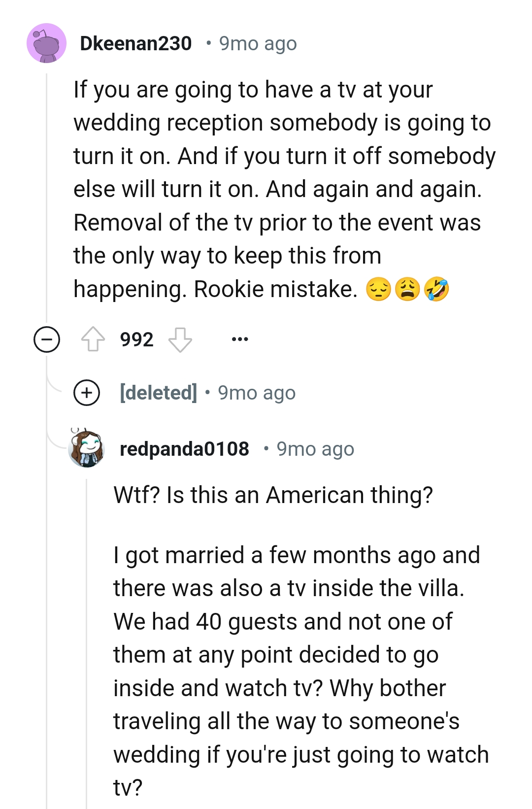
Task: Click redpanda0108's avatar picture
Action: [x=87, y=448]
